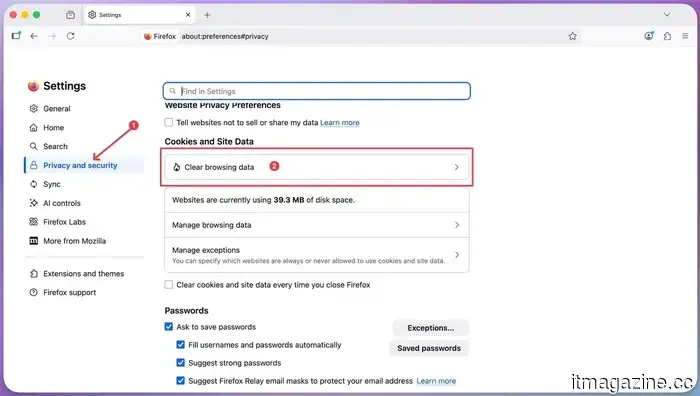
Task: Click the More from Mozilla icon
Action: (x=33, y=241)
